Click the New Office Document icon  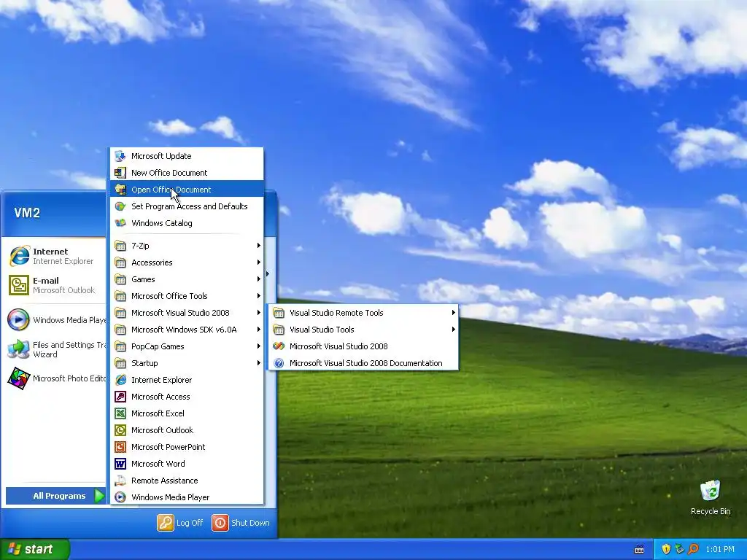pos(120,172)
